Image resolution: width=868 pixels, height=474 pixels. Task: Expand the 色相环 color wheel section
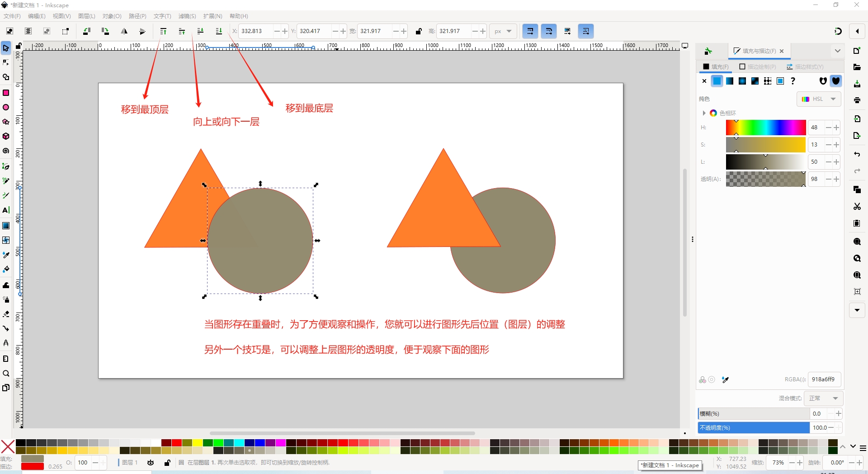[704, 113]
